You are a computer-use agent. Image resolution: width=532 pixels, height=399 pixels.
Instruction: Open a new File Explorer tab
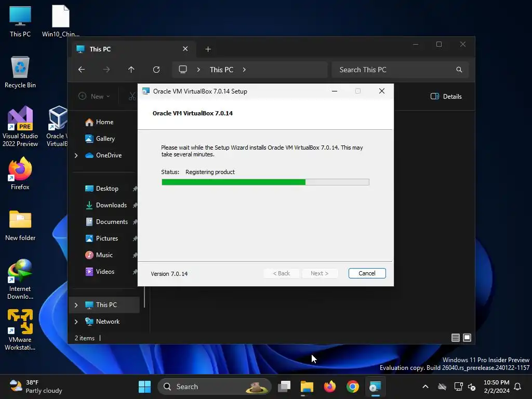pyautogui.click(x=208, y=49)
